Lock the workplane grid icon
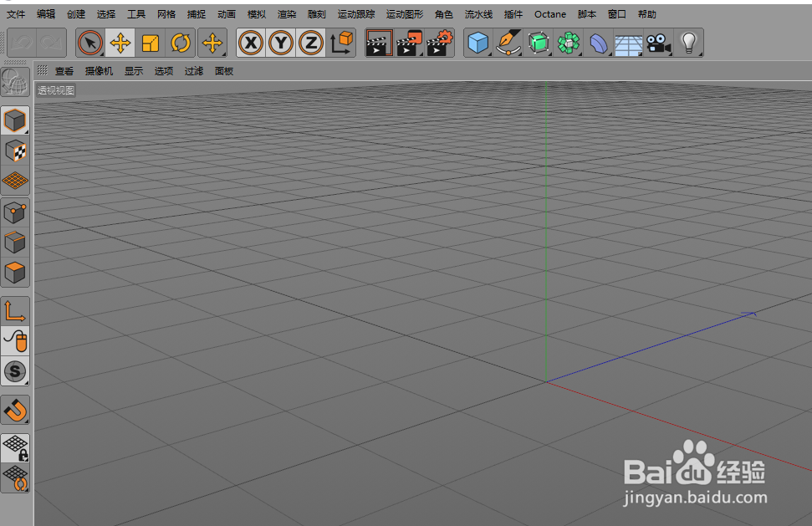This screenshot has width=812, height=526. [15, 448]
